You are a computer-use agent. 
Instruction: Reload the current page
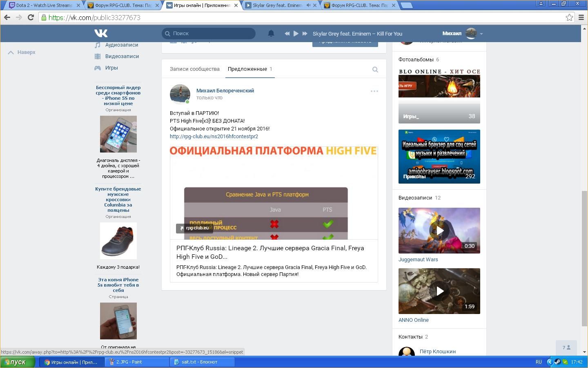click(31, 17)
